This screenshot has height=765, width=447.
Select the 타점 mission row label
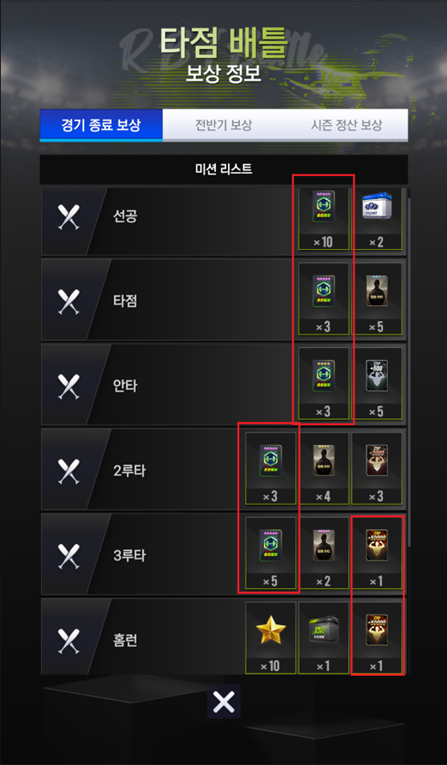[x=125, y=301]
